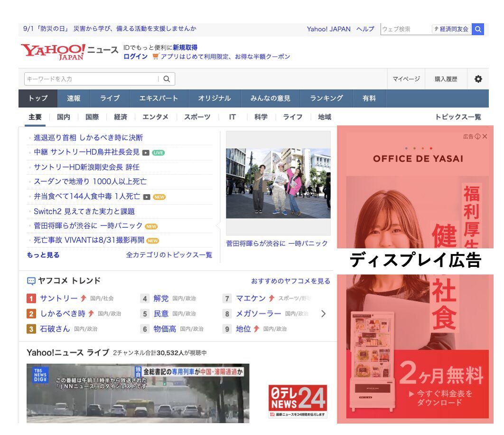
Task: Open trend number 3 石破さん
Action: (x=55, y=329)
